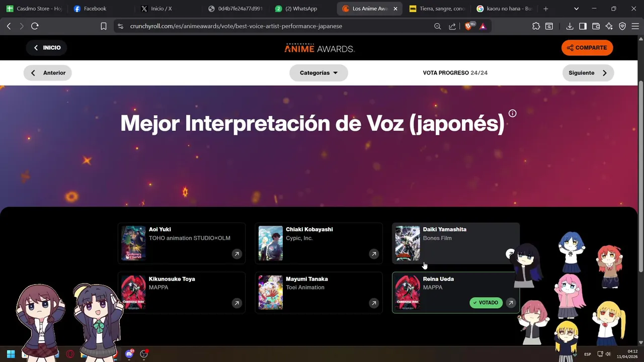Switch to Facebook tab
This screenshot has height=362, width=644.
101,9
